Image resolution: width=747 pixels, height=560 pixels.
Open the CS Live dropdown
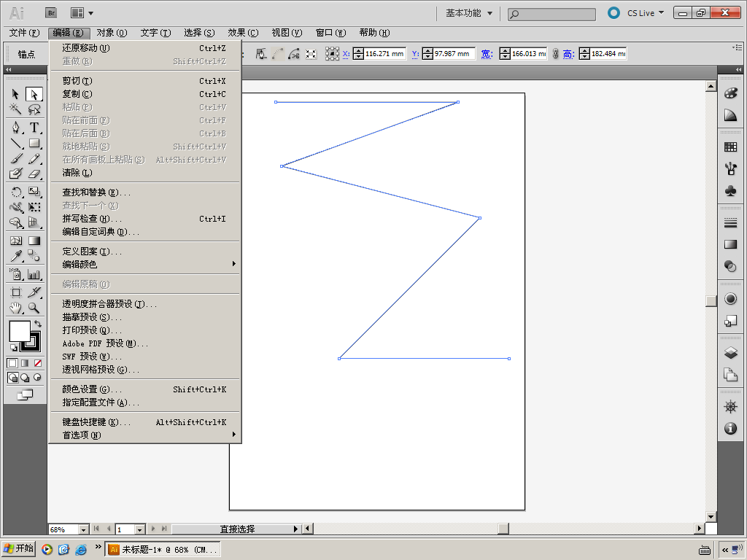click(x=645, y=13)
